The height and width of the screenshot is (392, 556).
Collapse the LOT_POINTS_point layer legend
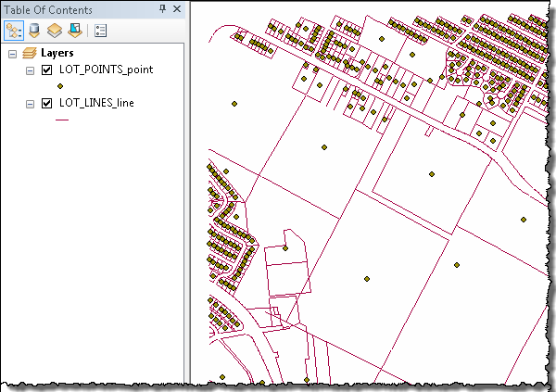(x=31, y=70)
